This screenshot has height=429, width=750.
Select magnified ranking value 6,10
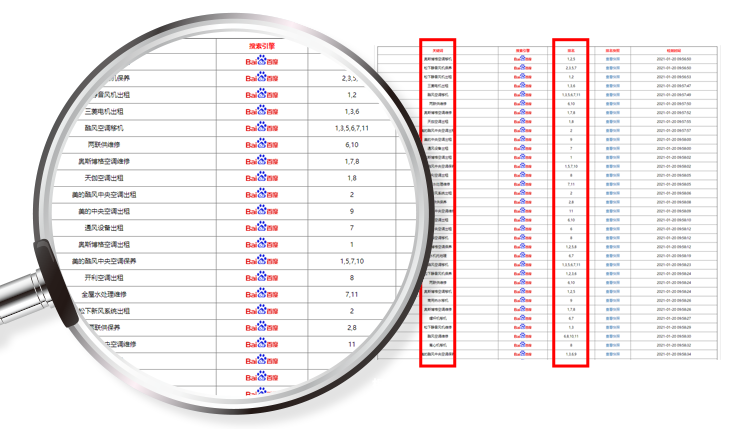[352, 144]
